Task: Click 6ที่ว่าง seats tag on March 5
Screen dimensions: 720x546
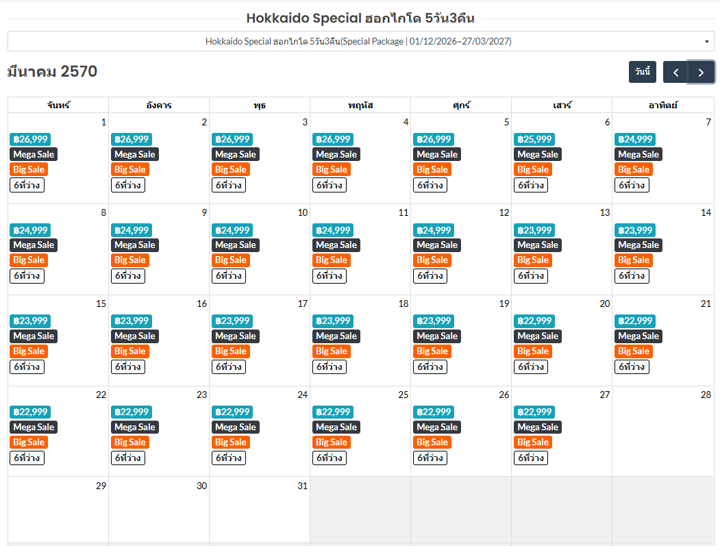Action: 430,185
